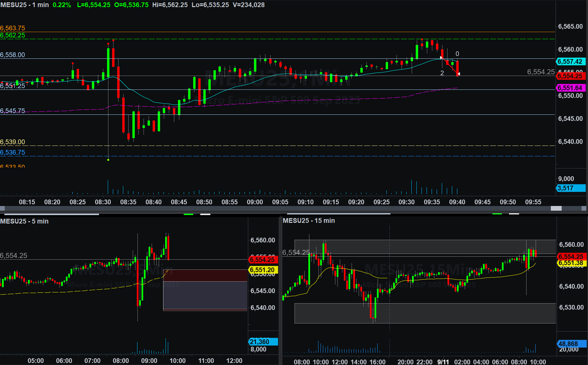The image size is (588, 365).
Task: Click the cyan 6,557.42 moving average price tag
Action: (x=570, y=61)
